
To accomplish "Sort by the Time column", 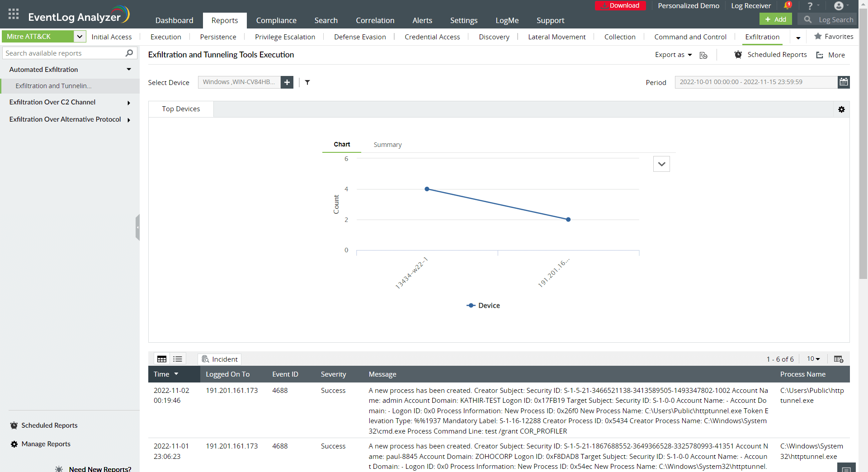I will [x=166, y=374].
